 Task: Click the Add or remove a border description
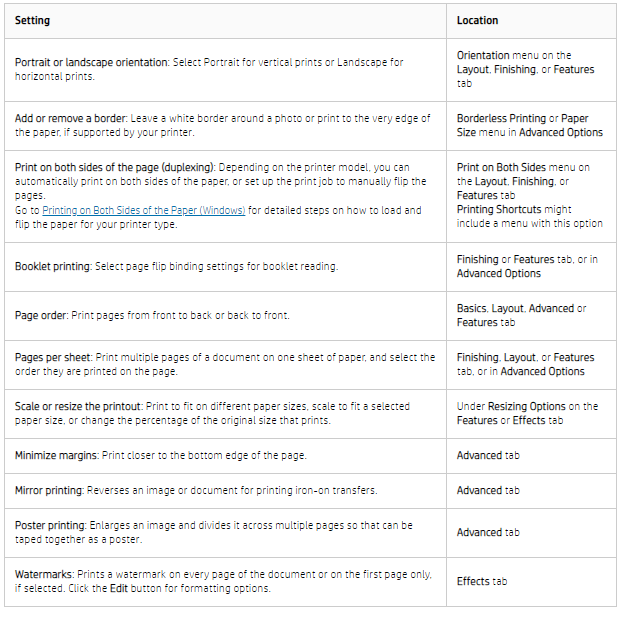coord(222,125)
